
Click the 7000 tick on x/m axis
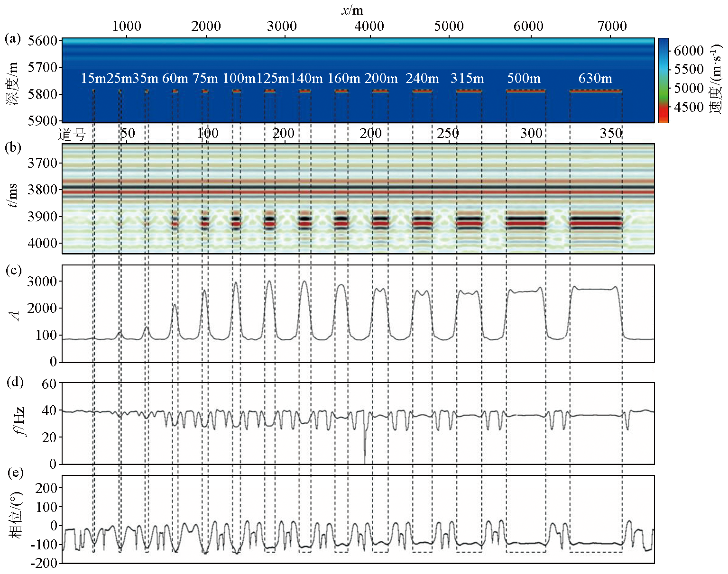(612, 26)
